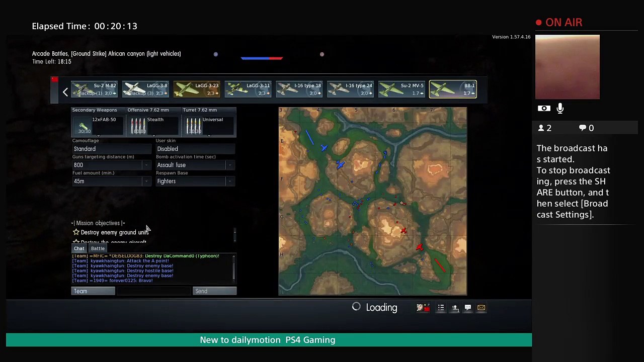Click the blue airfield plane icon near E4
Screen dimensions: 644x362
[x=324, y=148]
